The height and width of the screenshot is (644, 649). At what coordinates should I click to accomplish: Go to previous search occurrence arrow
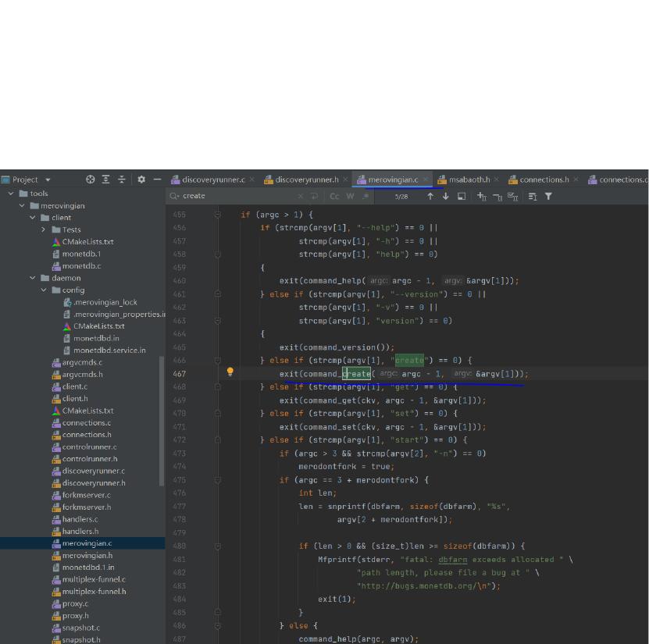click(x=430, y=196)
